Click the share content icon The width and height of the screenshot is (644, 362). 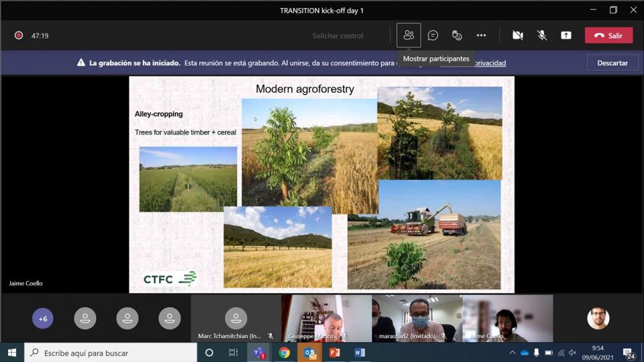[x=566, y=35]
